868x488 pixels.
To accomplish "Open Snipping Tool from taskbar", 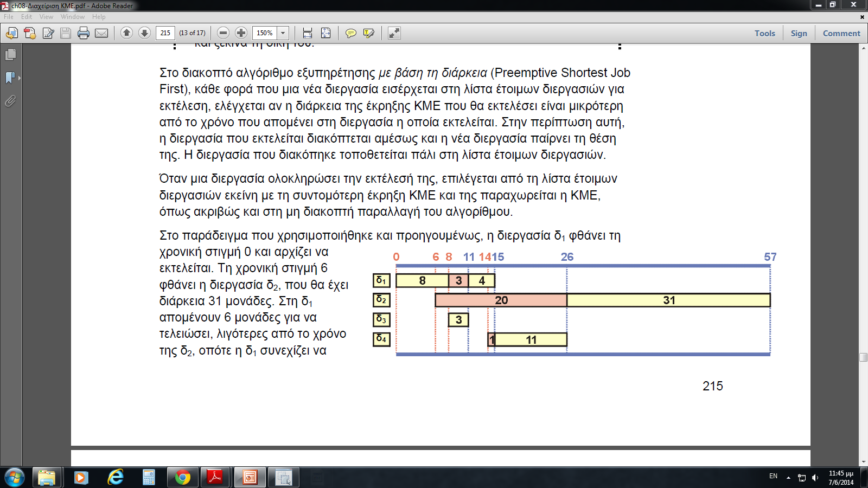I will (x=283, y=477).
